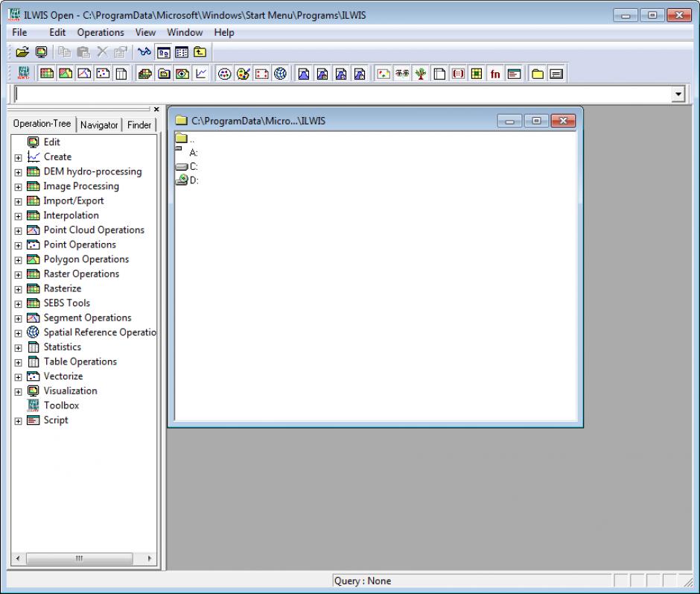Screen dimensions: 700x594
Task: Show raster maps via the Raster Map icon
Action: [x=47, y=74]
